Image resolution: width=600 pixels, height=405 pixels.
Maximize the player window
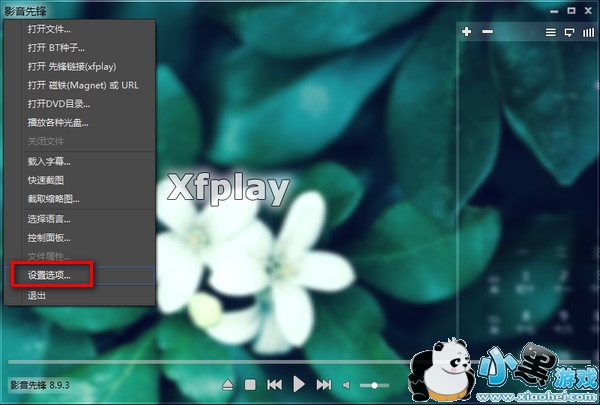(571, 11)
